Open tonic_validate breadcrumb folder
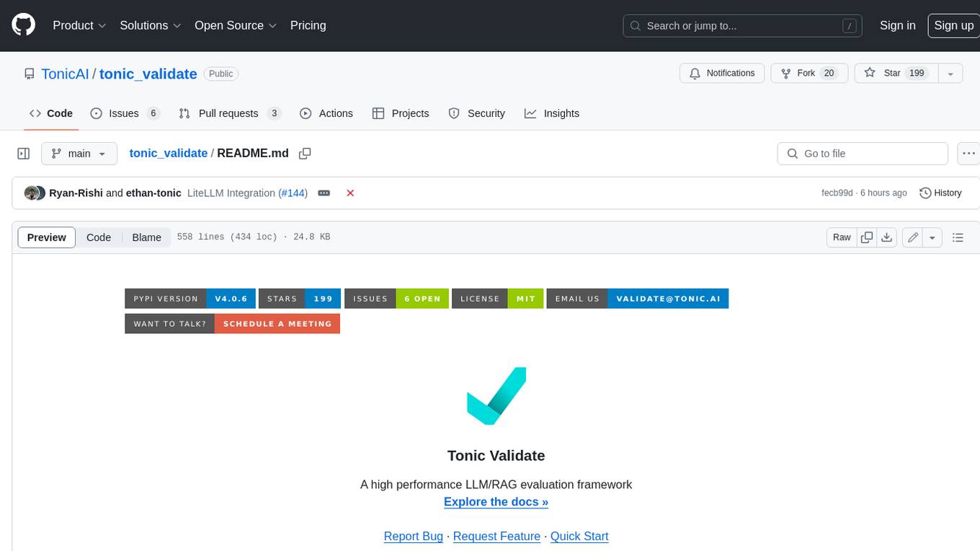980x551 pixels. click(x=168, y=154)
